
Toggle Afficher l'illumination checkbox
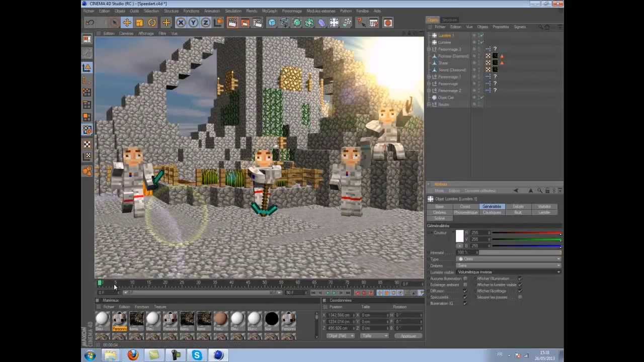[x=520, y=279]
